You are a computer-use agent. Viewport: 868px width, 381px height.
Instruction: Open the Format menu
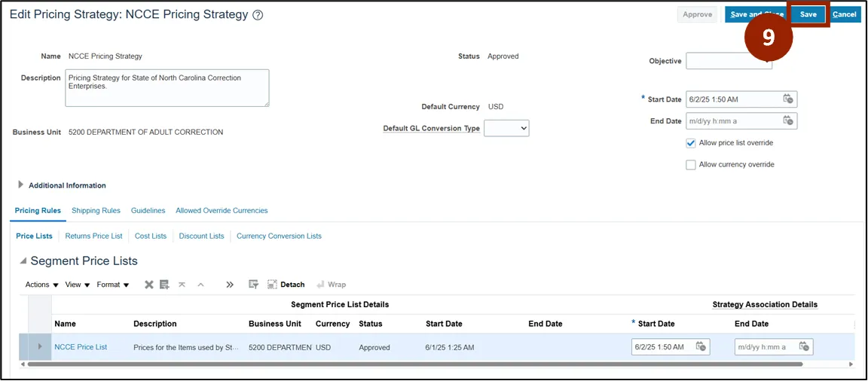coord(113,284)
